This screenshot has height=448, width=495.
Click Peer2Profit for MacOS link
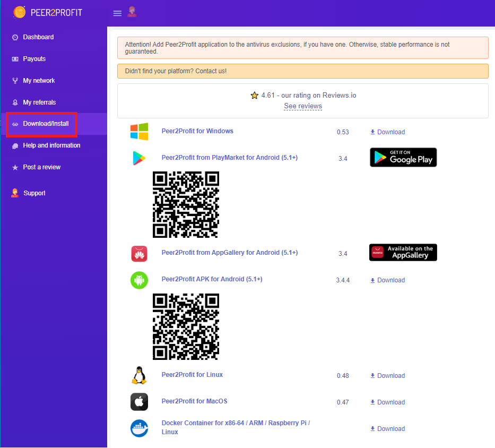tap(195, 401)
